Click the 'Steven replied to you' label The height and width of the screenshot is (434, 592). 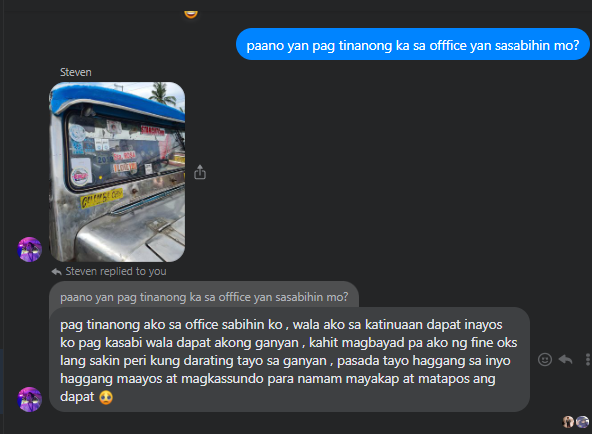[x=116, y=271]
